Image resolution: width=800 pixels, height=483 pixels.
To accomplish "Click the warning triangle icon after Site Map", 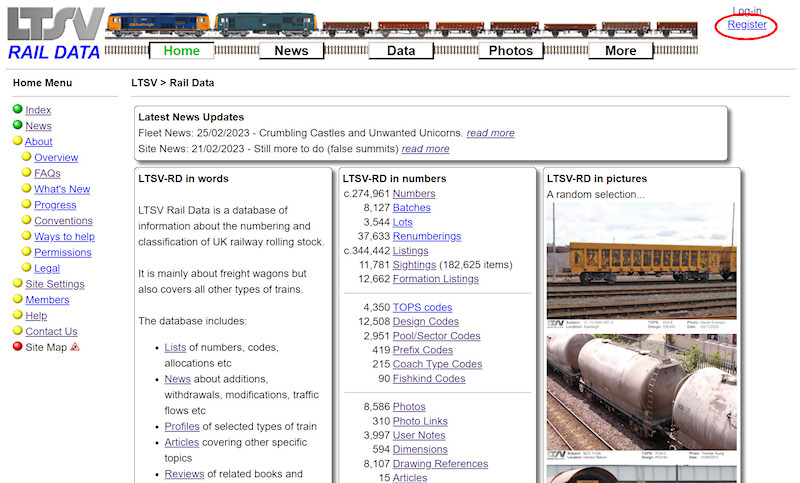I will tap(75, 347).
